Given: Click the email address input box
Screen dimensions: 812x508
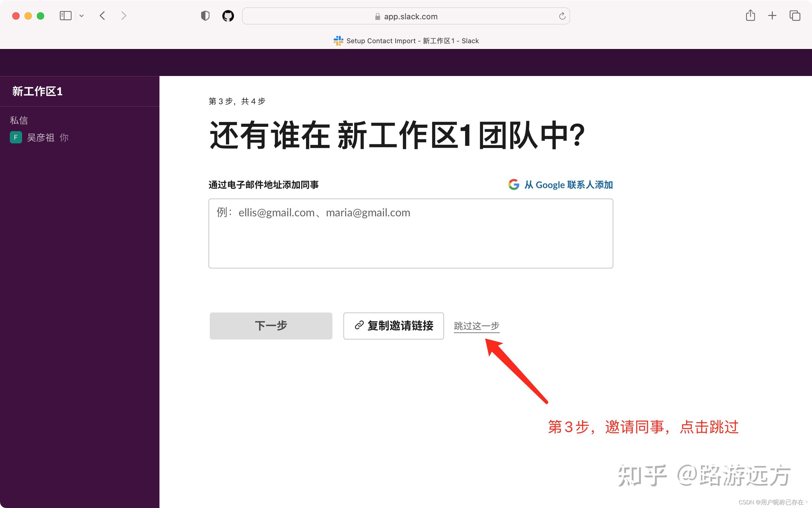Looking at the screenshot, I should coord(410,233).
